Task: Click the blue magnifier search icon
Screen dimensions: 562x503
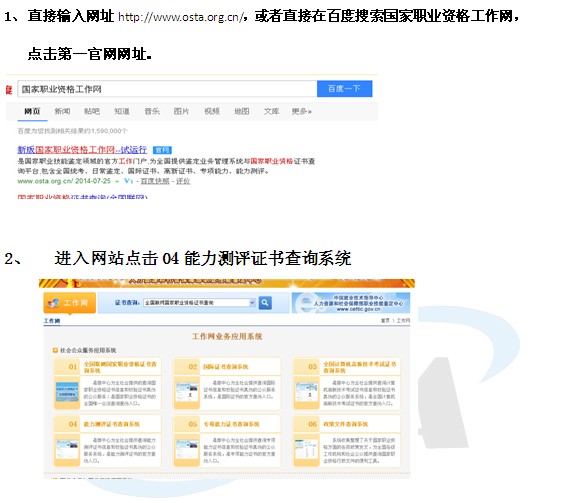Action: [265, 303]
